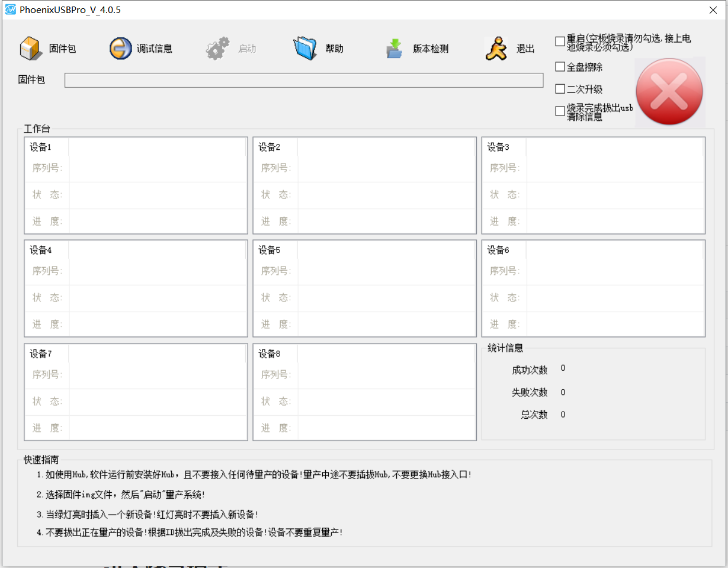Check 烧录完成拔出usb清除信息 option

click(559, 111)
